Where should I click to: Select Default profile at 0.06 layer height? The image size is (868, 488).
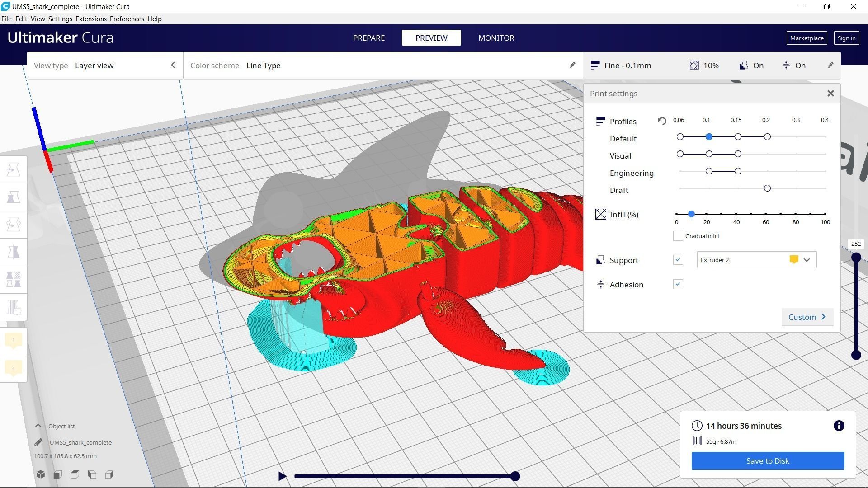point(680,137)
